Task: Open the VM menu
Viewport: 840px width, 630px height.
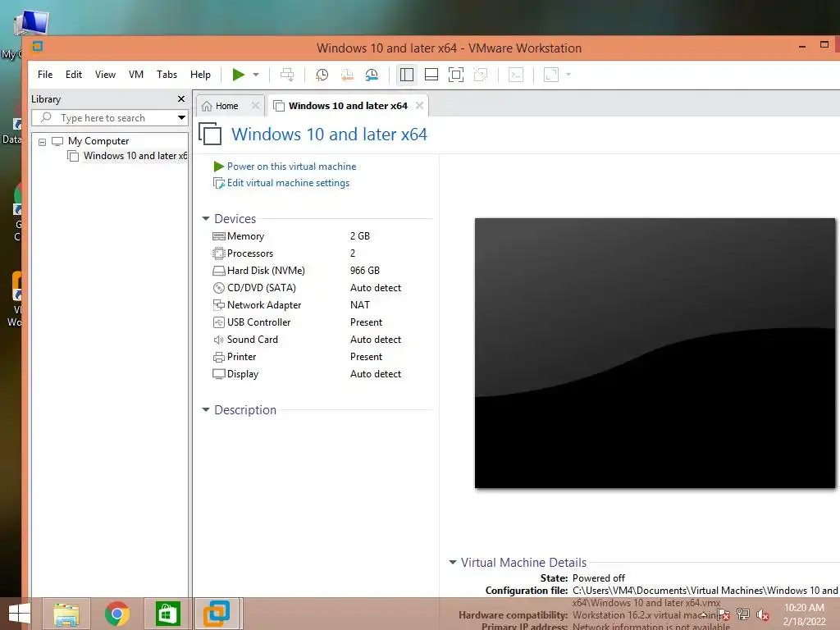Action: click(136, 75)
